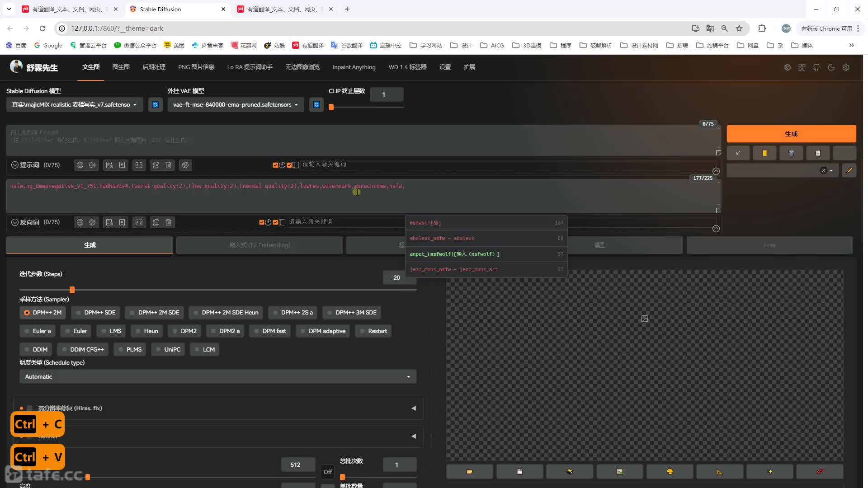868x488 pixels.
Task: Enable Hires. fix checkbox
Action: pyautogui.click(x=29, y=408)
